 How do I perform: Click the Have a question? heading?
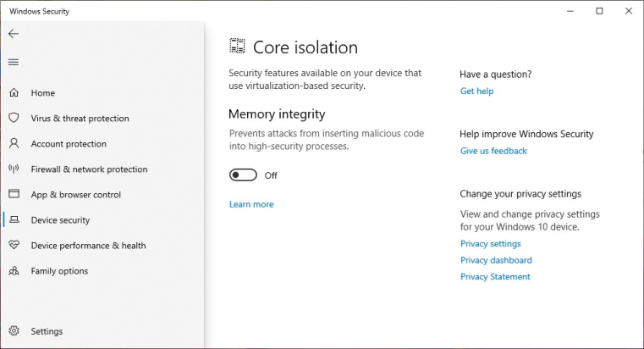(495, 75)
